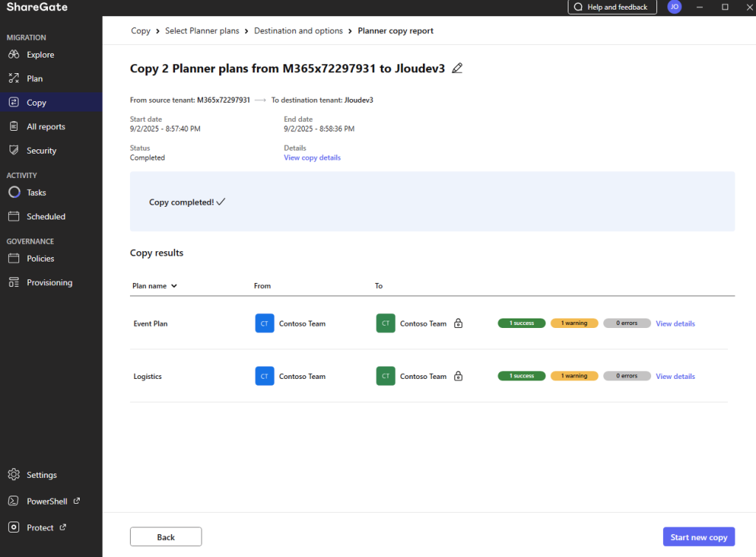Screen dimensions: 756x557
Task: Click the To column header
Action: point(379,286)
